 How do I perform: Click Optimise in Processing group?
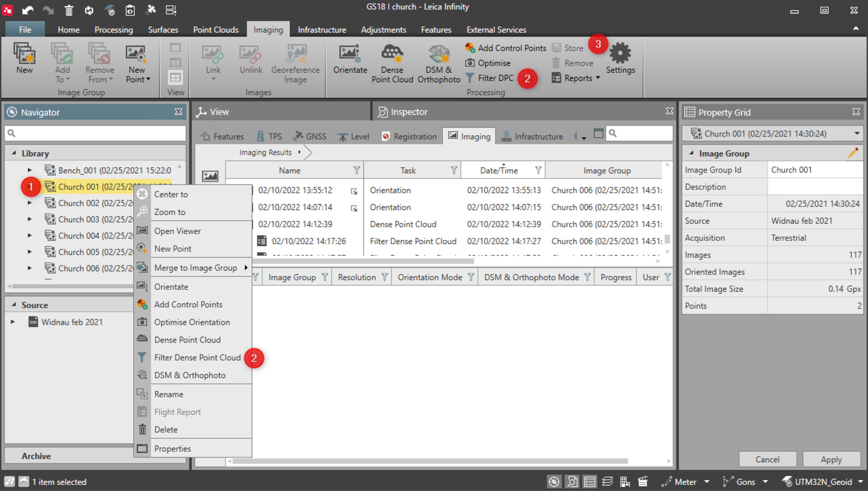(488, 63)
